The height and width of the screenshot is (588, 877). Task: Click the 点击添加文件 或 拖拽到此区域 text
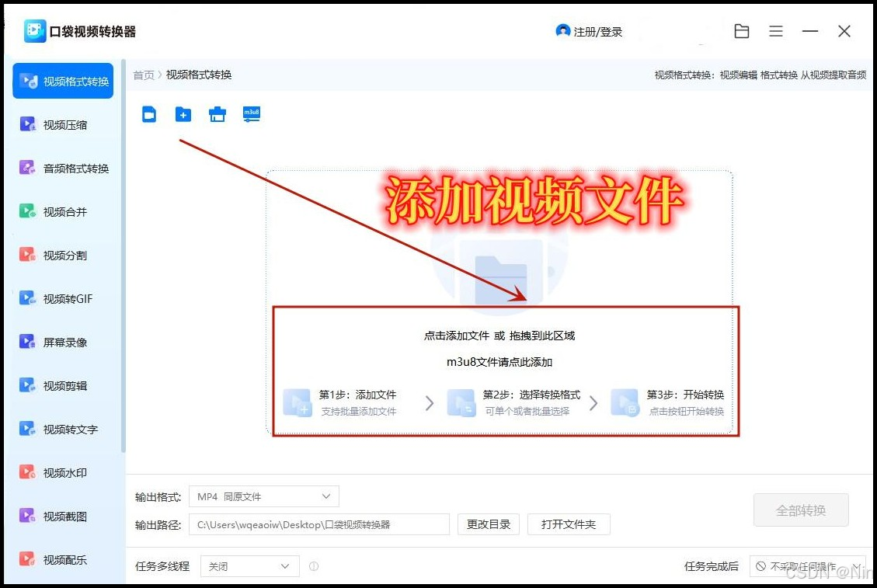pyautogui.click(x=499, y=336)
